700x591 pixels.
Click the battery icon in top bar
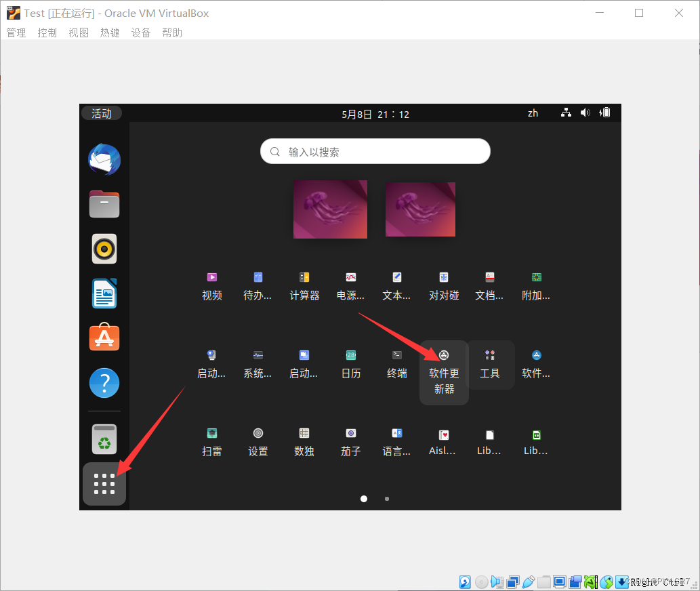click(605, 113)
